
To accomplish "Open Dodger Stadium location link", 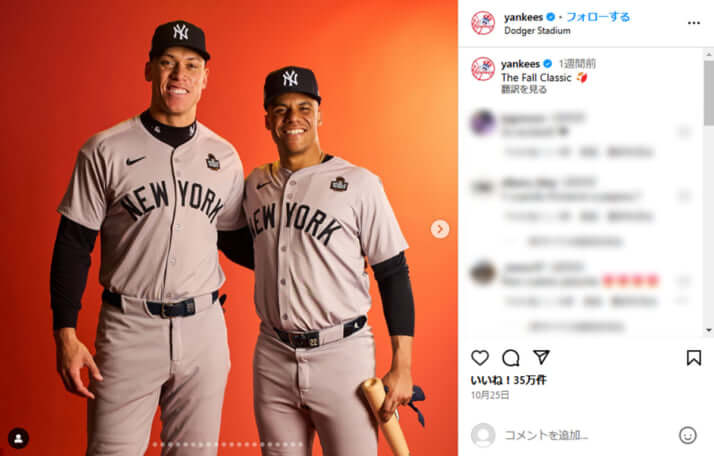I will point(537,31).
